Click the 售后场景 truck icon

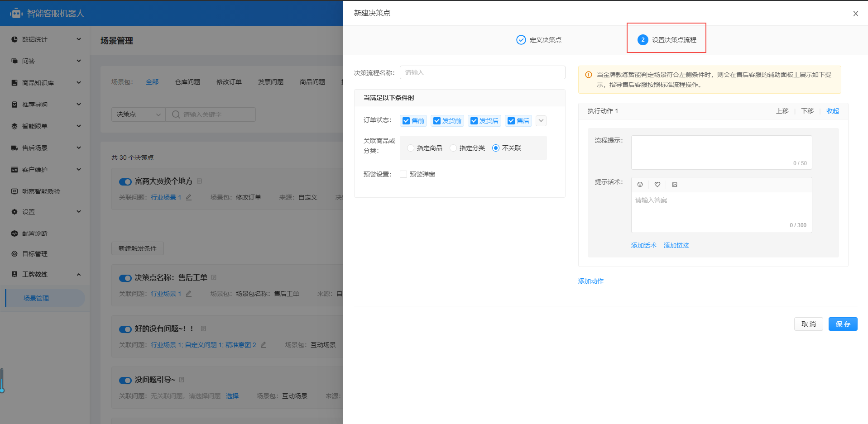coord(14,148)
